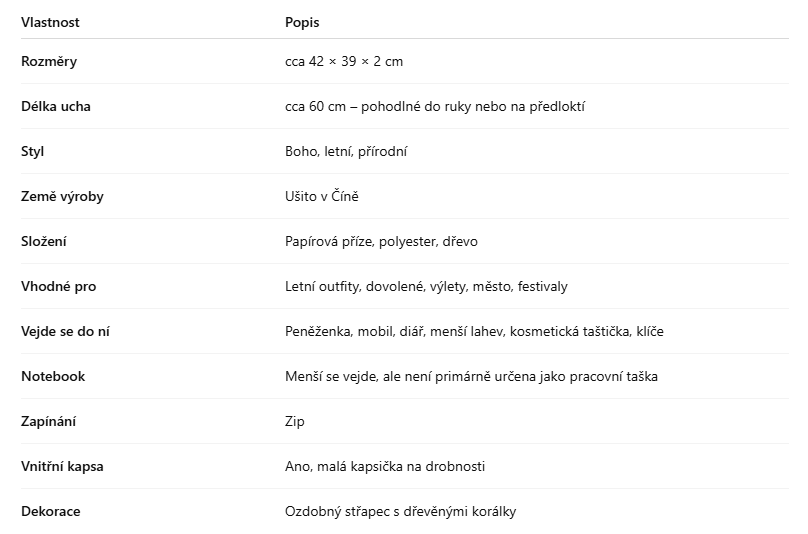Click the Popis column header
This screenshot has height=534, width=808.
[x=302, y=23]
